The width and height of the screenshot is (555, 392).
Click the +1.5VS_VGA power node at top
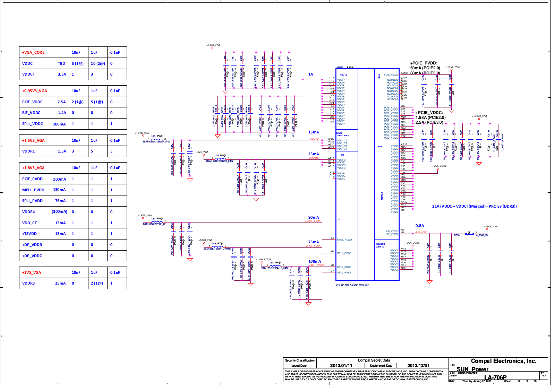tap(212, 48)
